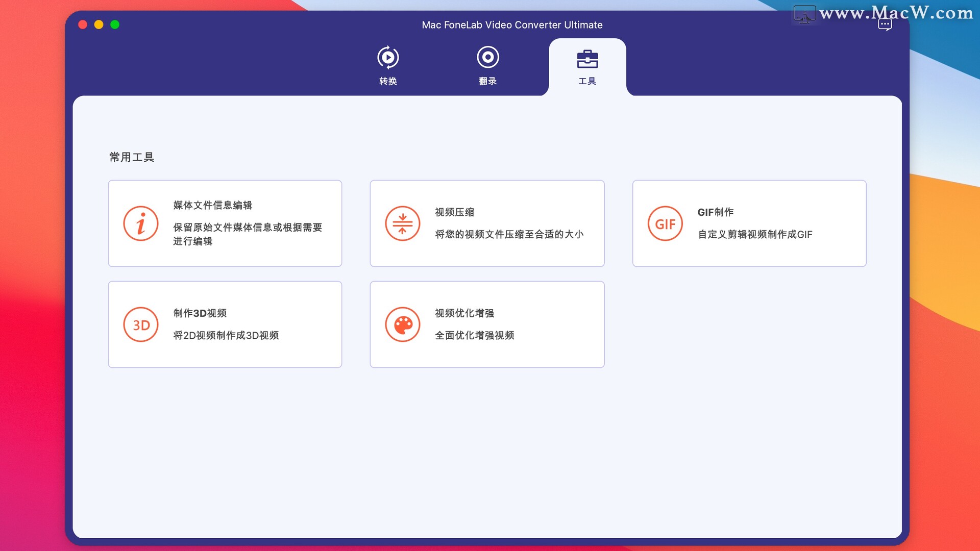Click the video compress arrows icon

point(403,223)
